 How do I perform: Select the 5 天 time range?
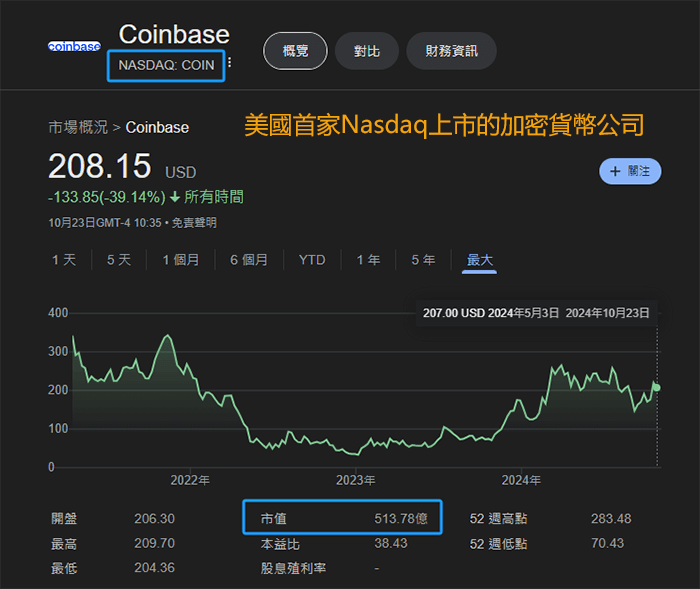pyautogui.click(x=119, y=260)
